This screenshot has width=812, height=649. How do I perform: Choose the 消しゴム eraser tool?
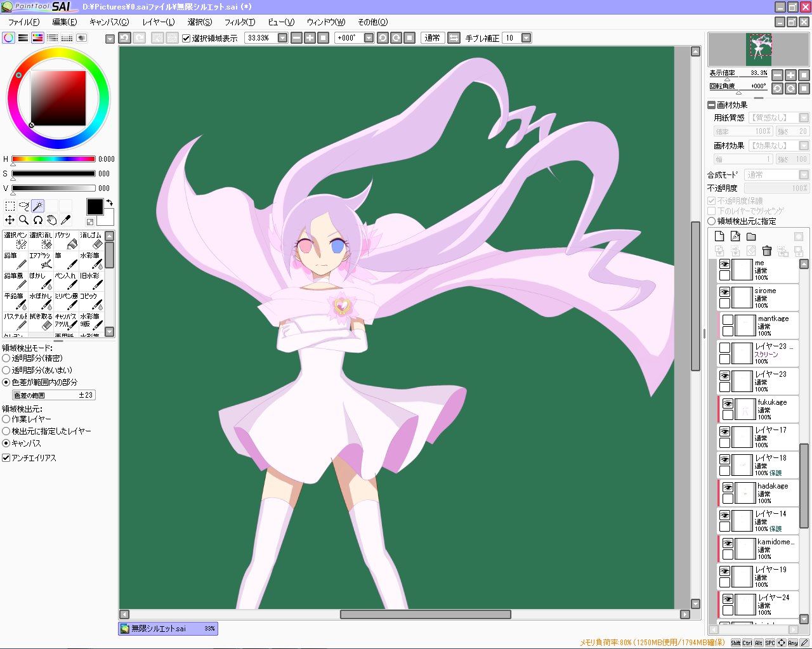coord(91,240)
